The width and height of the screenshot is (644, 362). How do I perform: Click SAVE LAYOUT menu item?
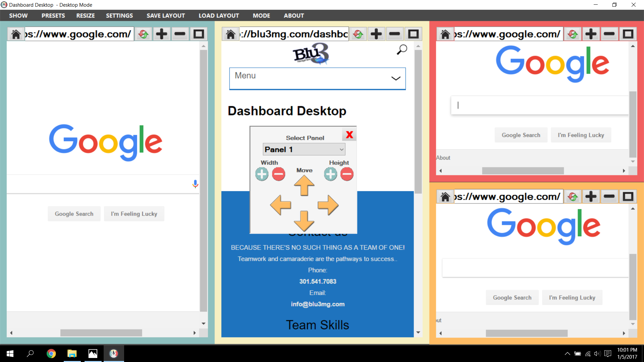[x=166, y=16]
